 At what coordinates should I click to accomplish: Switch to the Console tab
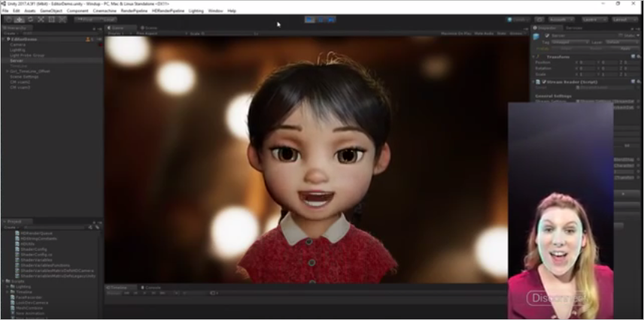pyautogui.click(x=153, y=288)
